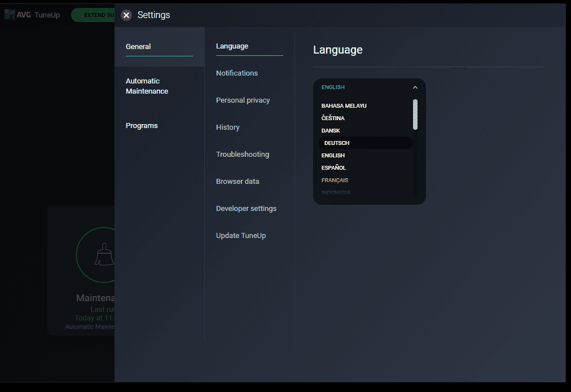This screenshot has height=392, width=571.
Task: Open the Automatic Maintenance settings tab
Action: pos(147,86)
